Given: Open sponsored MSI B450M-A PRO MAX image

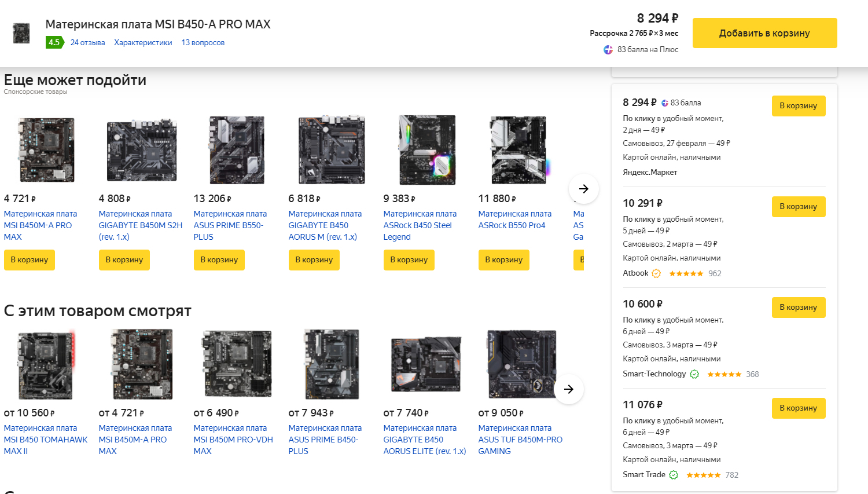Looking at the screenshot, I should 46,149.
